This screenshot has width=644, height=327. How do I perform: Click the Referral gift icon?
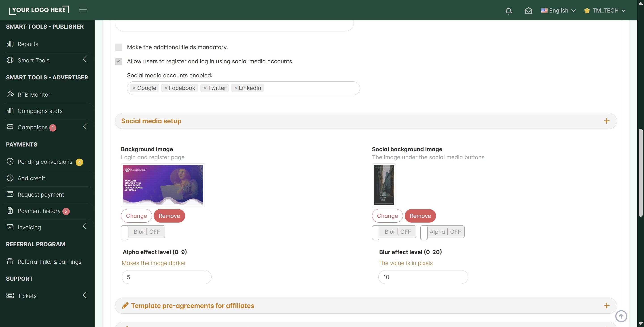click(10, 261)
